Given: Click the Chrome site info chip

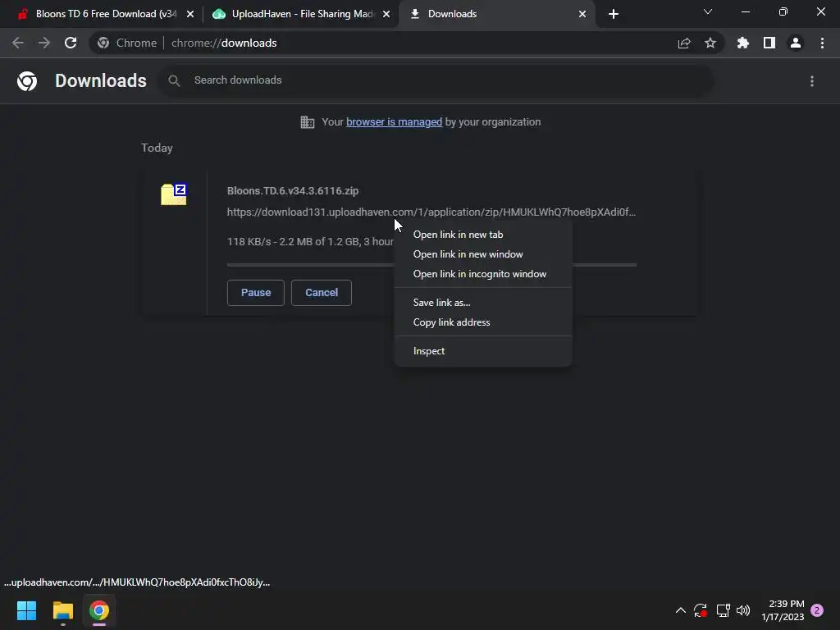Looking at the screenshot, I should point(127,43).
